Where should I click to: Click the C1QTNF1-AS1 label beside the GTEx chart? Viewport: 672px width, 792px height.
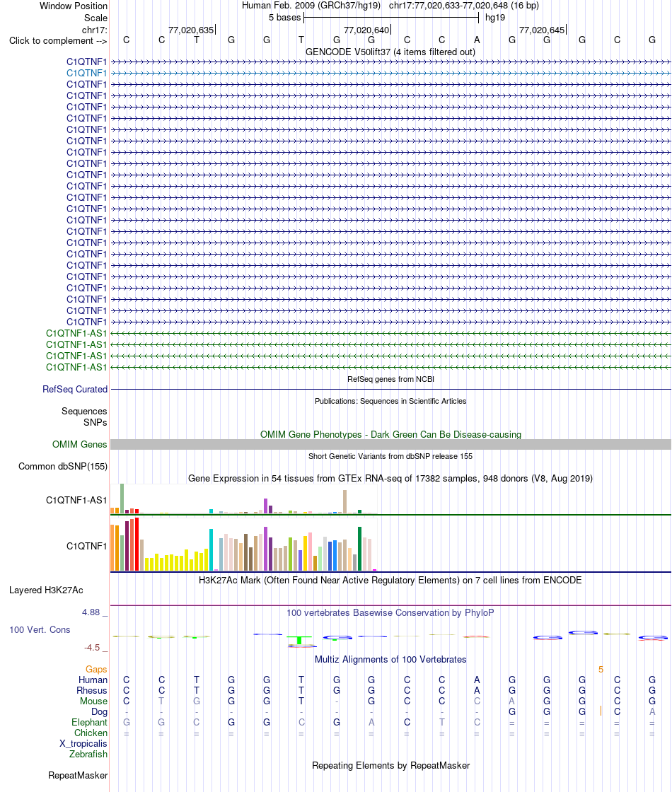click(x=76, y=501)
